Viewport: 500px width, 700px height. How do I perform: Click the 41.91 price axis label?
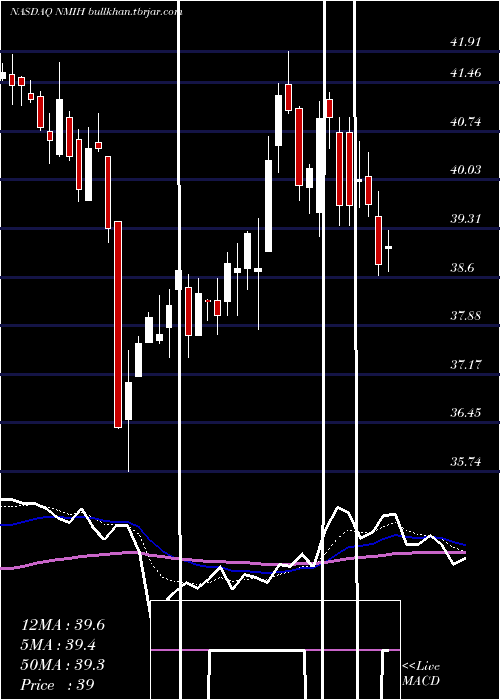coord(466,42)
